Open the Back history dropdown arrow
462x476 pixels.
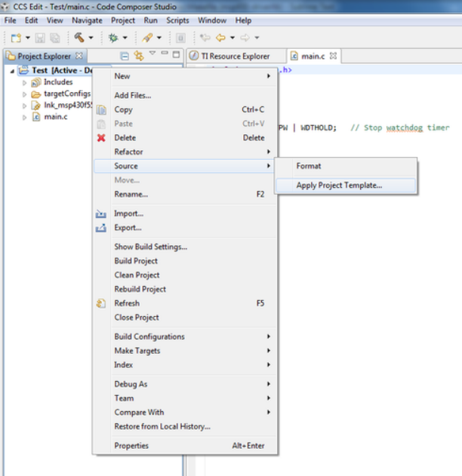click(x=233, y=38)
